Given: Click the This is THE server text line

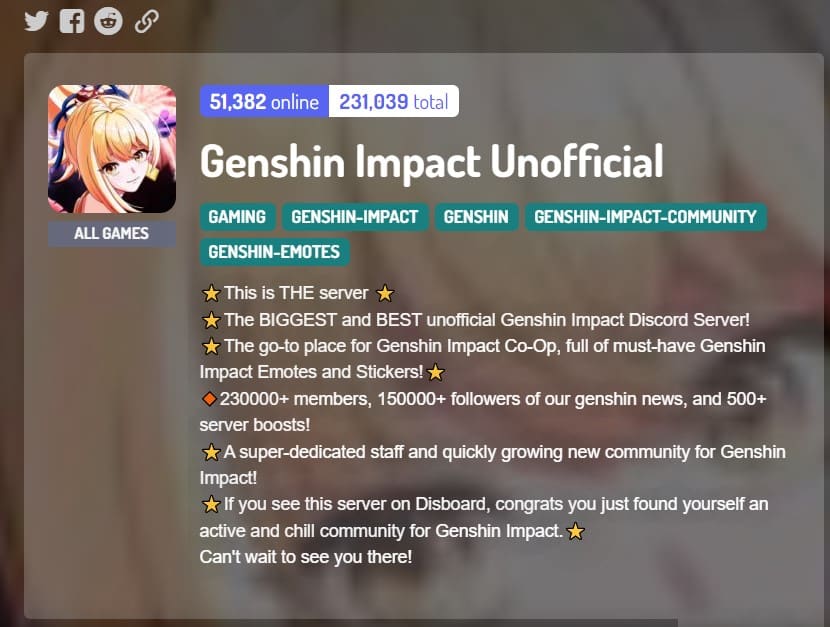Looking at the screenshot, I should [297, 293].
